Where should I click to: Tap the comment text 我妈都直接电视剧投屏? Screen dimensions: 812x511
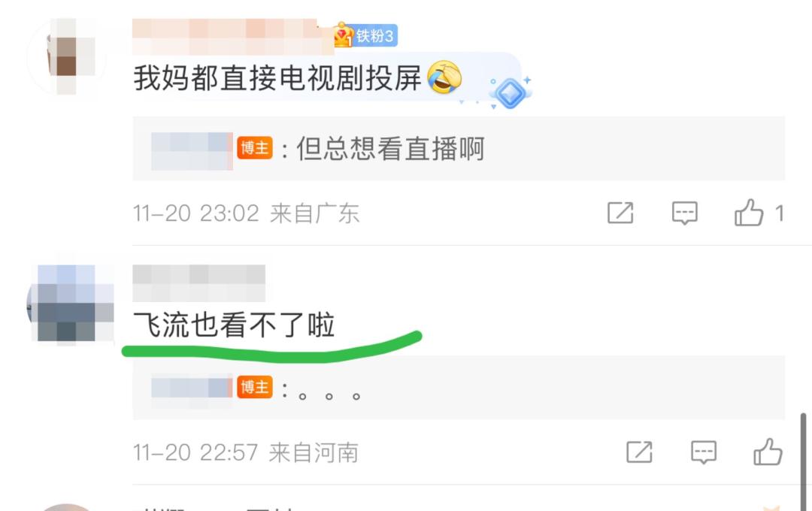pos(277,77)
